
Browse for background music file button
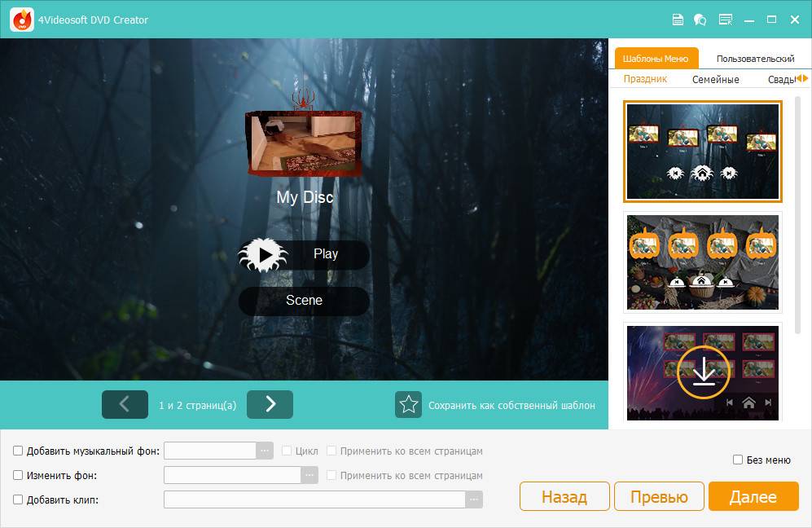[x=264, y=451]
